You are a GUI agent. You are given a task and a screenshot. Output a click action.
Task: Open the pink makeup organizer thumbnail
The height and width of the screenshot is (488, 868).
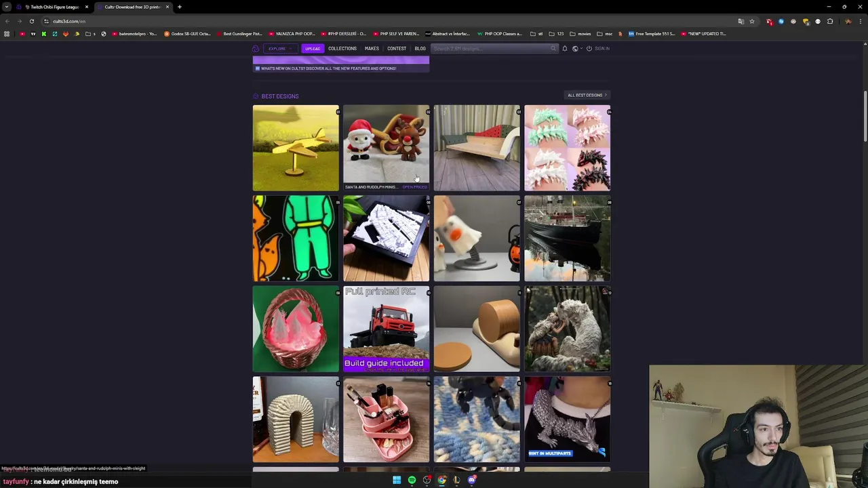[387, 420]
